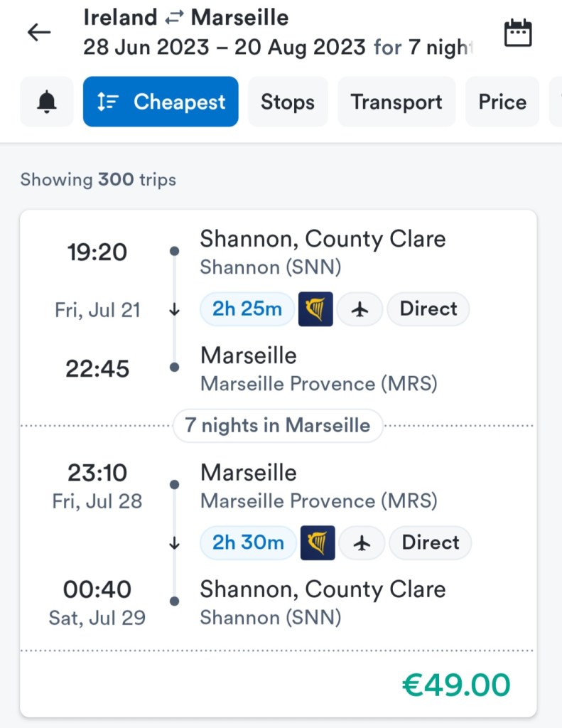Viewport: 562px width, 728px height.
Task: Tap the Ireland ⇄ Marseille route title
Action: click(x=186, y=17)
